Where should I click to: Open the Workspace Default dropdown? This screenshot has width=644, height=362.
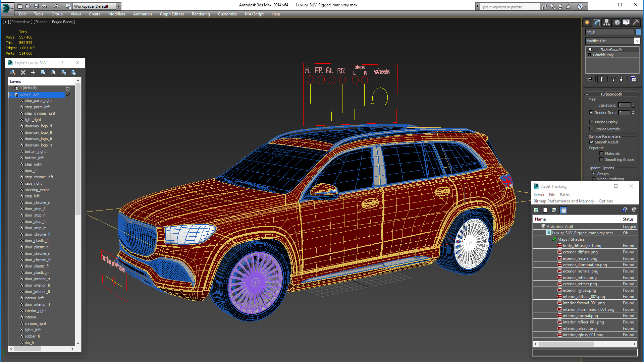pyautogui.click(x=113, y=6)
